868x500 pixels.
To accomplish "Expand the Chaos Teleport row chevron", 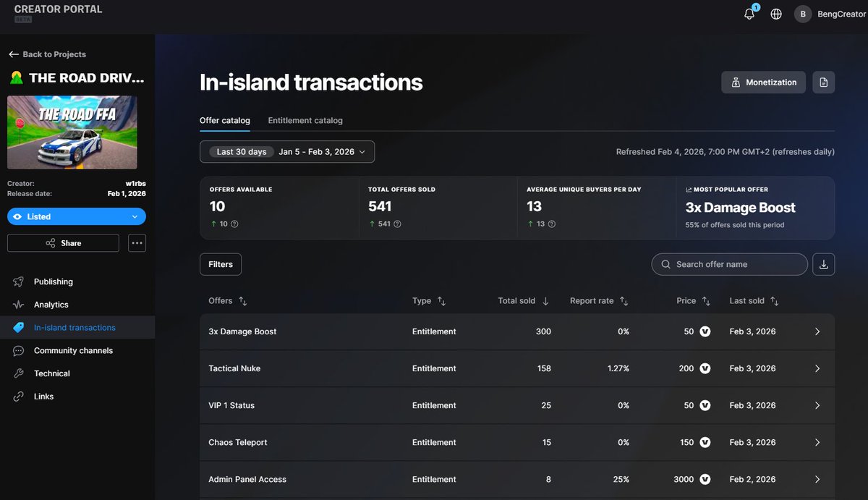I will click(817, 442).
